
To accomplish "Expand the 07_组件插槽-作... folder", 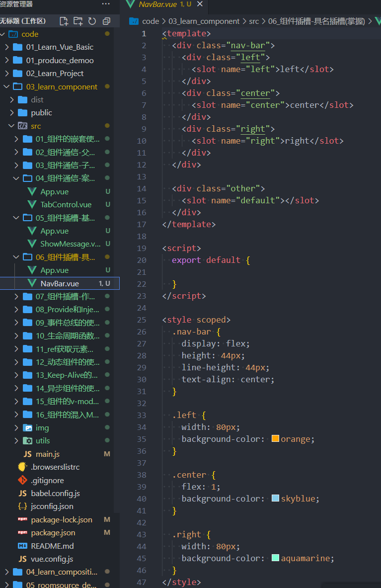I will click(x=16, y=296).
